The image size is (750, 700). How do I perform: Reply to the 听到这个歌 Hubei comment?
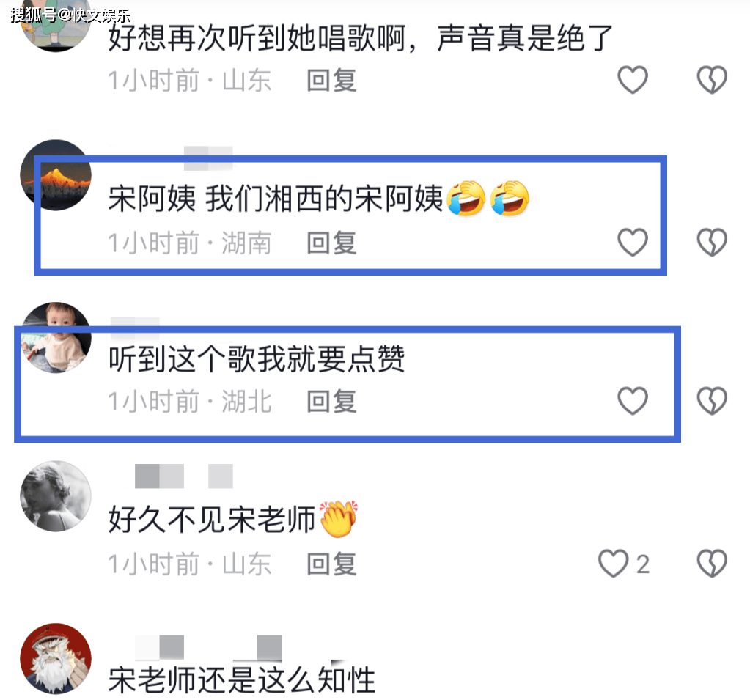(331, 401)
